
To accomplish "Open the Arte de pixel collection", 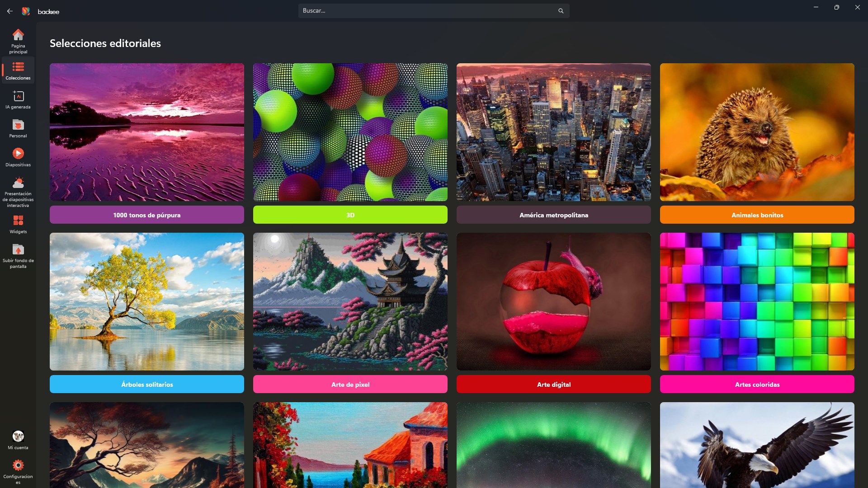I will pos(350,384).
